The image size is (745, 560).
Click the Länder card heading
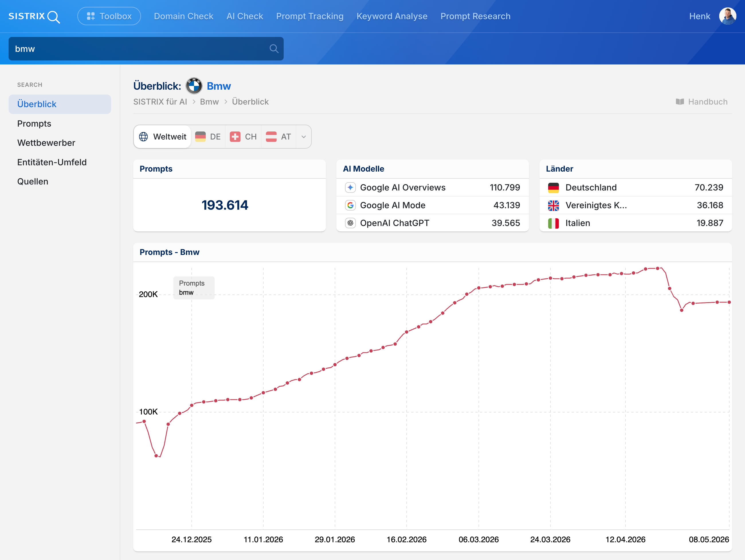(x=559, y=169)
